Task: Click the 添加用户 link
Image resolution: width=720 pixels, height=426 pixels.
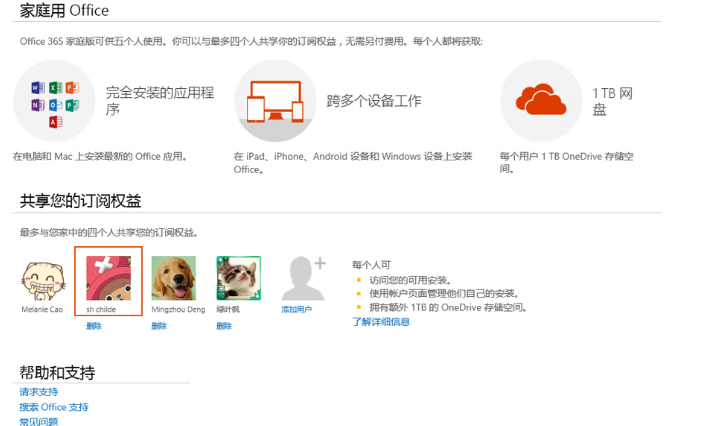Action: [297, 310]
